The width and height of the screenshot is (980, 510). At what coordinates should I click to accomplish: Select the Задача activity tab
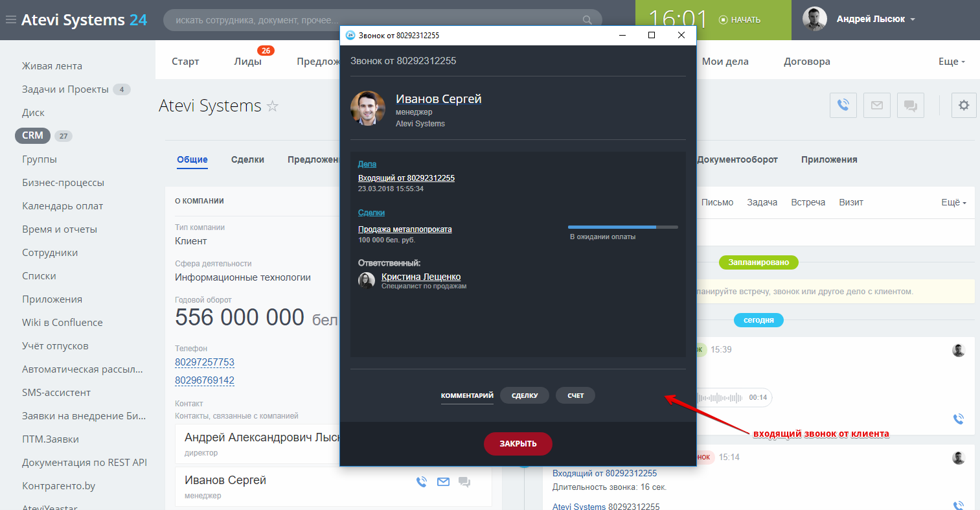pos(762,202)
